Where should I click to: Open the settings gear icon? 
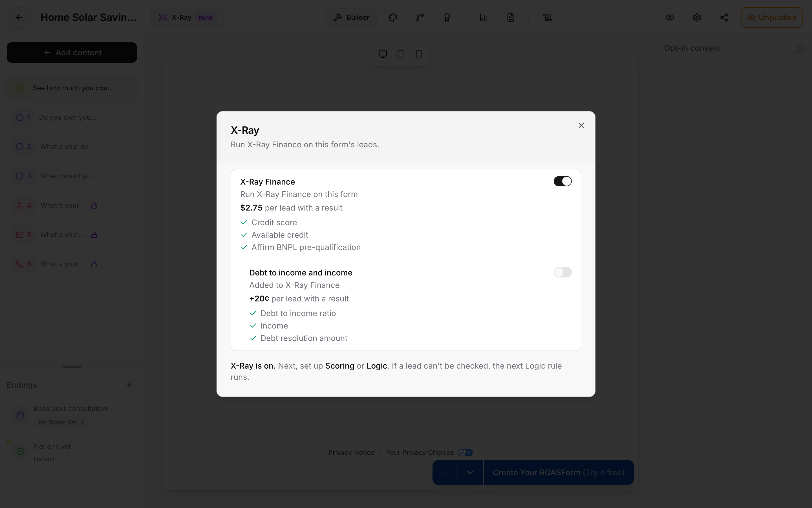point(697,17)
